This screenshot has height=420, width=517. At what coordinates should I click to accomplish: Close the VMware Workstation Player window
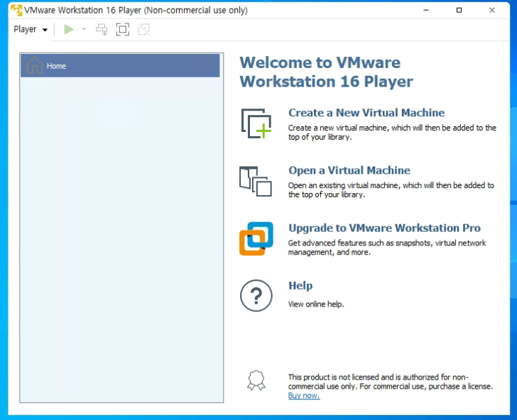coord(492,10)
